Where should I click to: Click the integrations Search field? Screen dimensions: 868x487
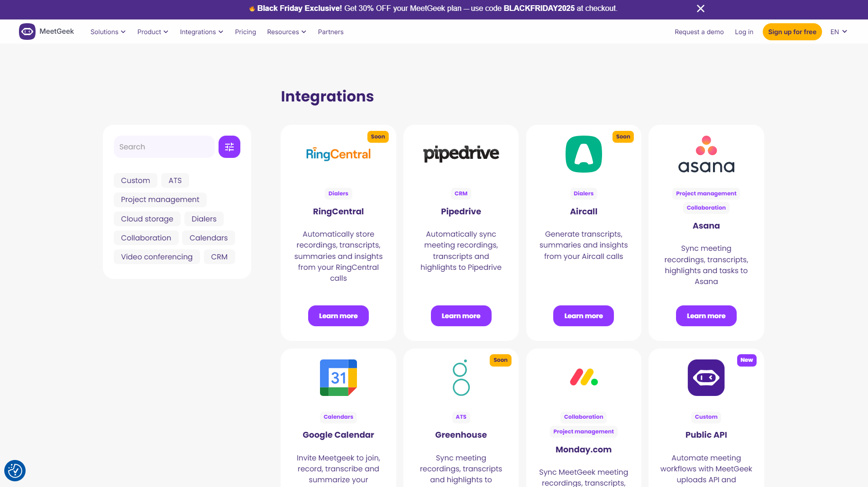(164, 147)
